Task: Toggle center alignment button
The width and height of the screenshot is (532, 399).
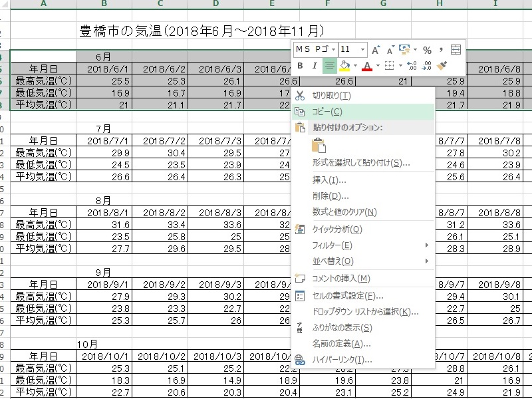Action: pyautogui.click(x=329, y=66)
